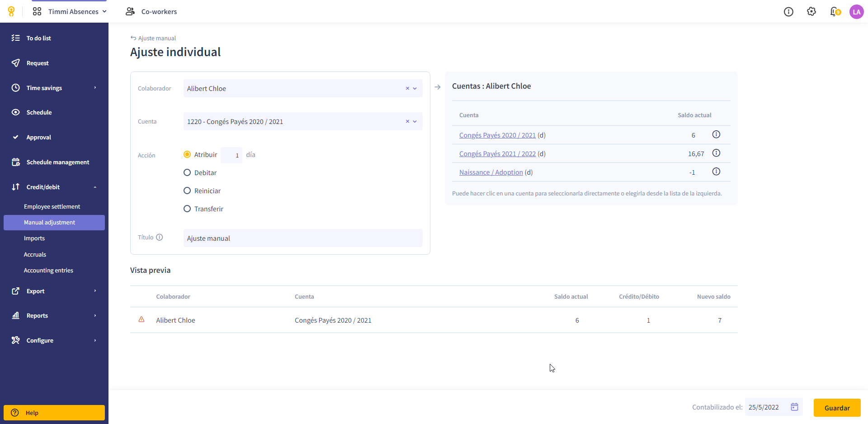Click the info icon next to Título
Viewport: 868px width, 424px height.
pyautogui.click(x=159, y=237)
